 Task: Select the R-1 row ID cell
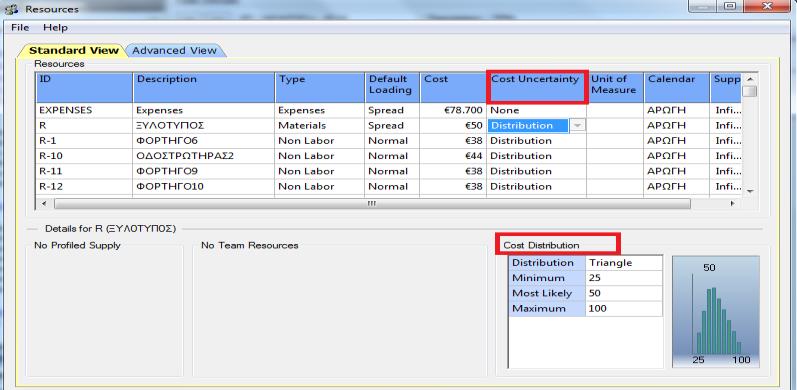[84, 141]
